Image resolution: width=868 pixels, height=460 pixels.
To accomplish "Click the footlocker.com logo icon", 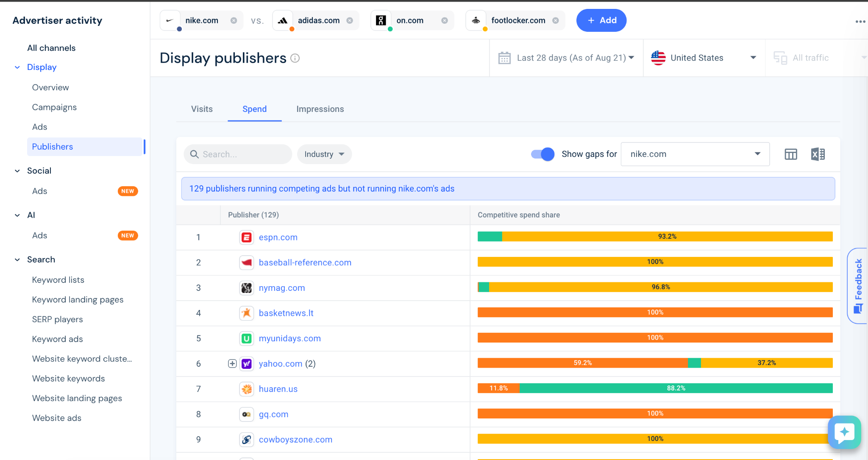I will coord(476,20).
